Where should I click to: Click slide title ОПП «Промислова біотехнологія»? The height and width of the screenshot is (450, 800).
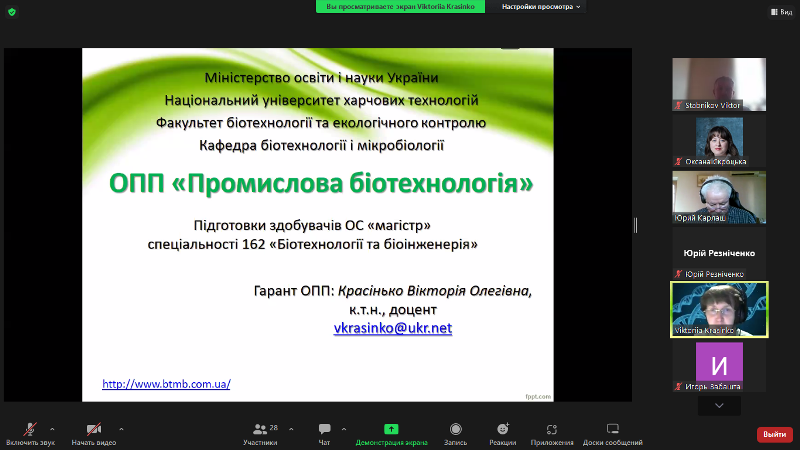coord(321,183)
